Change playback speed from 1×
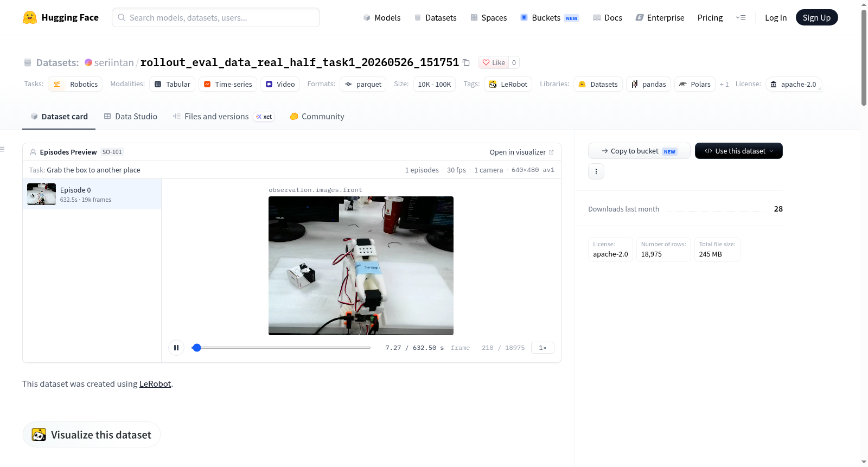This screenshot has width=868, height=467. pos(542,348)
